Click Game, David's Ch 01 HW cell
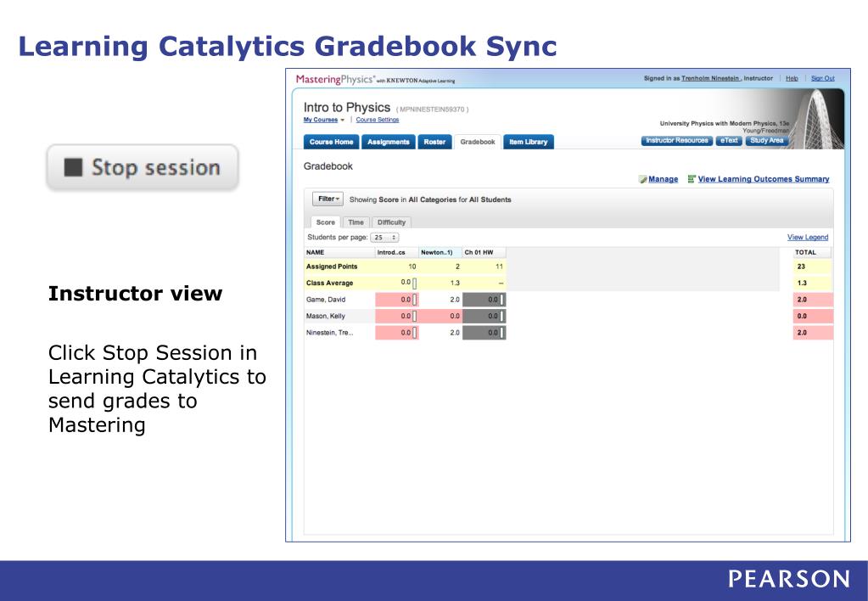The width and height of the screenshot is (868, 601). pyautogui.click(x=484, y=300)
